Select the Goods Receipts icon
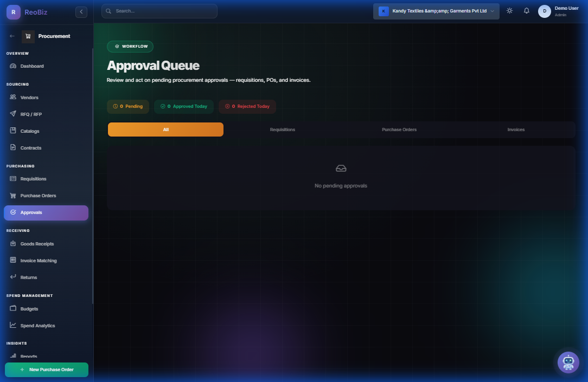The height and width of the screenshot is (382, 588). tap(12, 244)
